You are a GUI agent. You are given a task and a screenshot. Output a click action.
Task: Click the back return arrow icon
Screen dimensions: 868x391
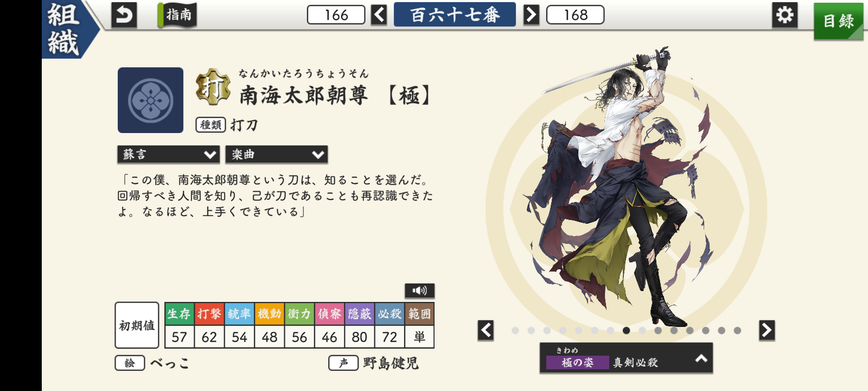[124, 15]
